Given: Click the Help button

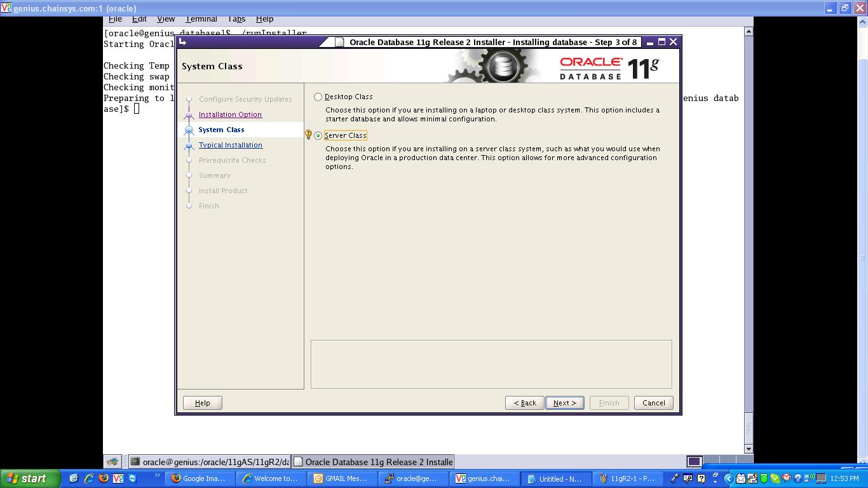Looking at the screenshot, I should (202, 403).
